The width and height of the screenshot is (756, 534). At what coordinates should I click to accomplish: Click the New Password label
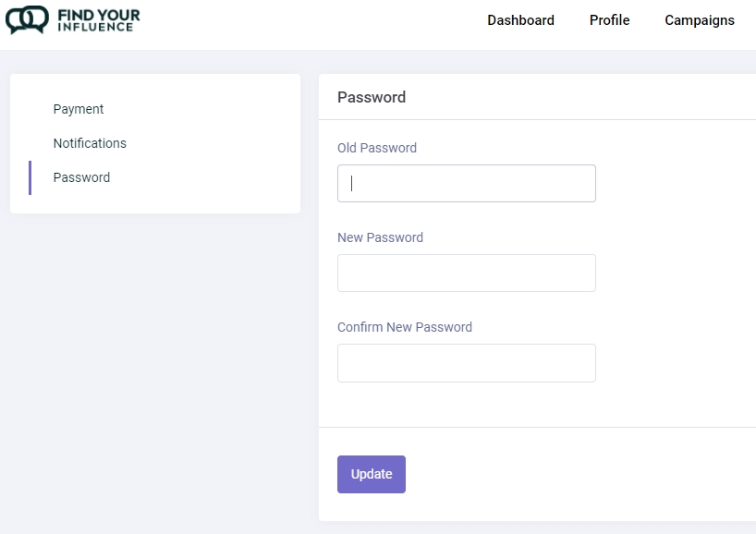[380, 237]
